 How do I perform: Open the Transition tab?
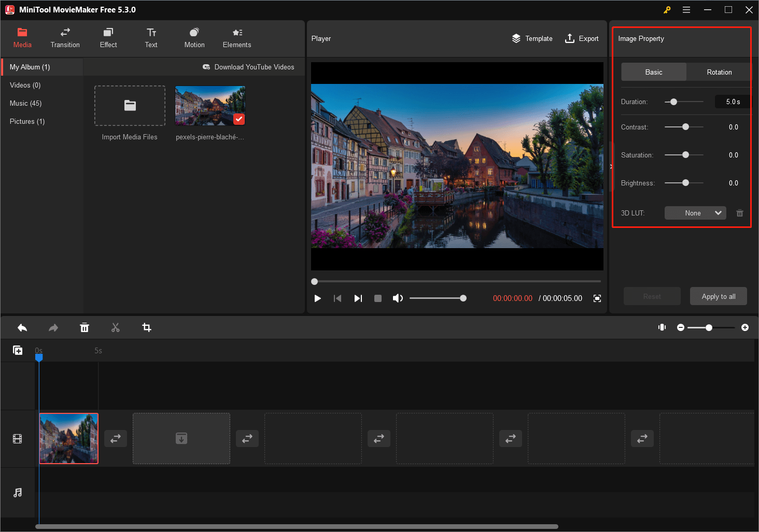click(x=65, y=38)
